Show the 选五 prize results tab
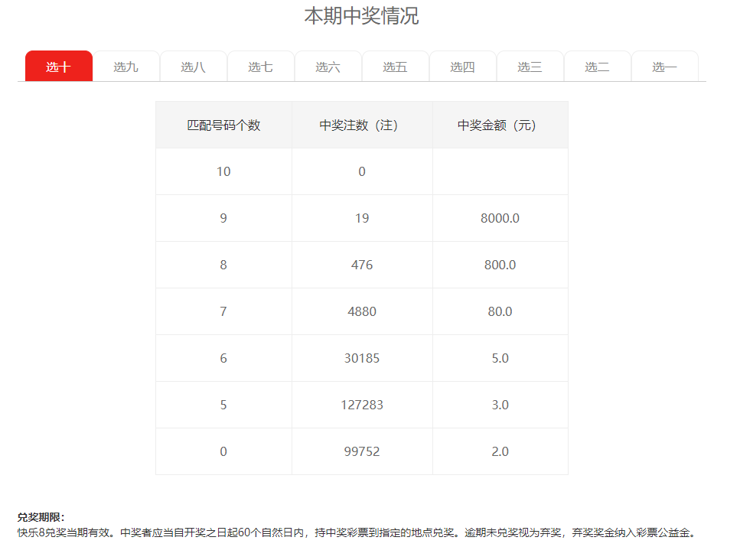The image size is (740, 560). tap(396, 67)
